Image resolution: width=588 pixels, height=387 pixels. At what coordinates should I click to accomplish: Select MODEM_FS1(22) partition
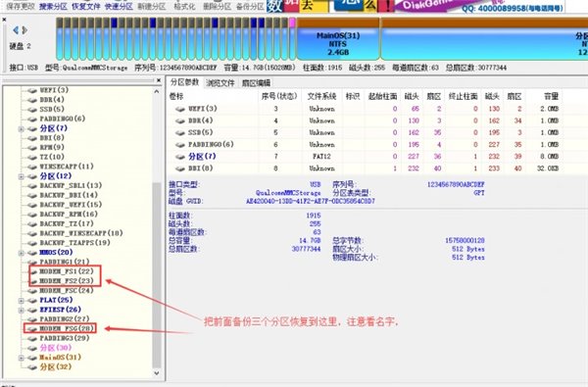(67, 271)
